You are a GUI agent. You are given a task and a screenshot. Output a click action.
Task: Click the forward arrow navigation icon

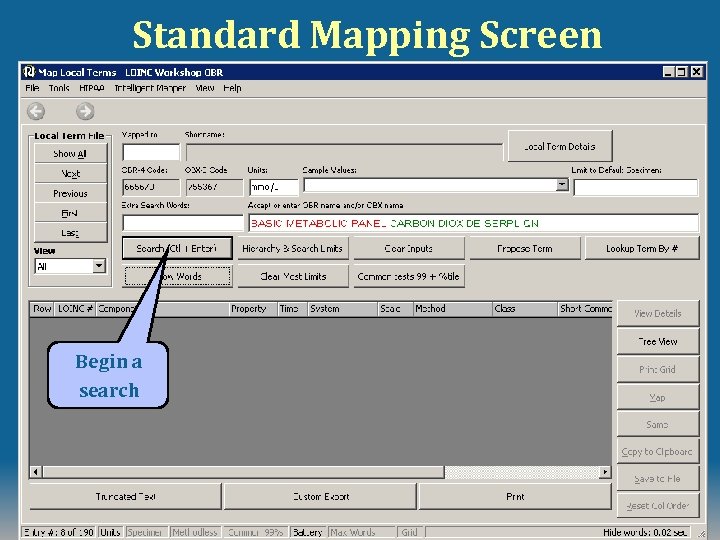85,111
